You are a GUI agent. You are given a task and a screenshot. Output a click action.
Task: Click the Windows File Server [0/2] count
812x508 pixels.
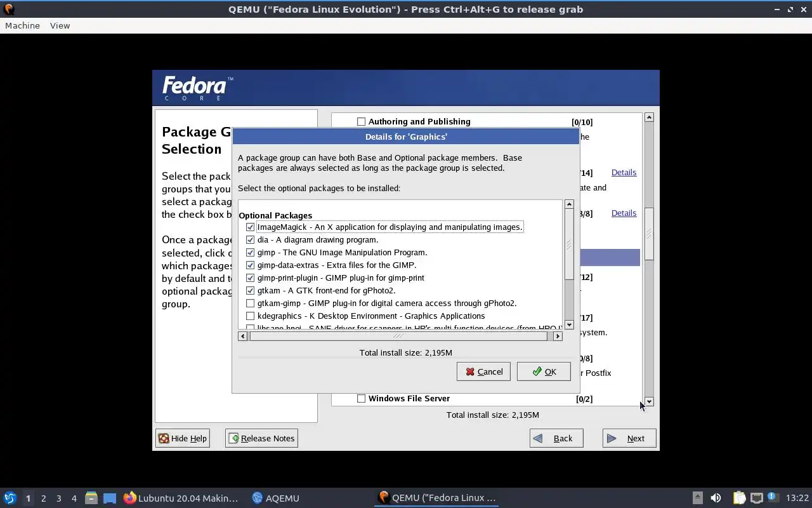(x=584, y=399)
